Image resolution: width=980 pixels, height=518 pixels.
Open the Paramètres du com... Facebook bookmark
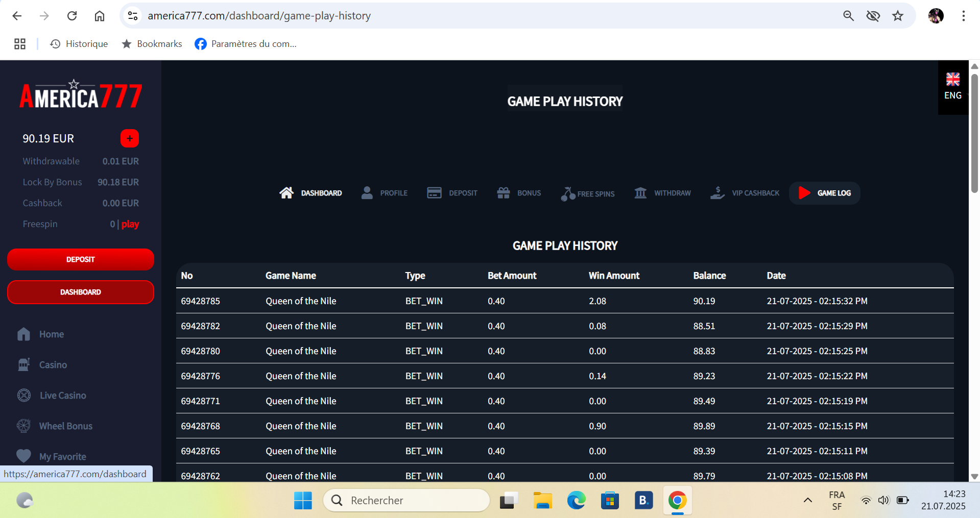tap(246, 44)
